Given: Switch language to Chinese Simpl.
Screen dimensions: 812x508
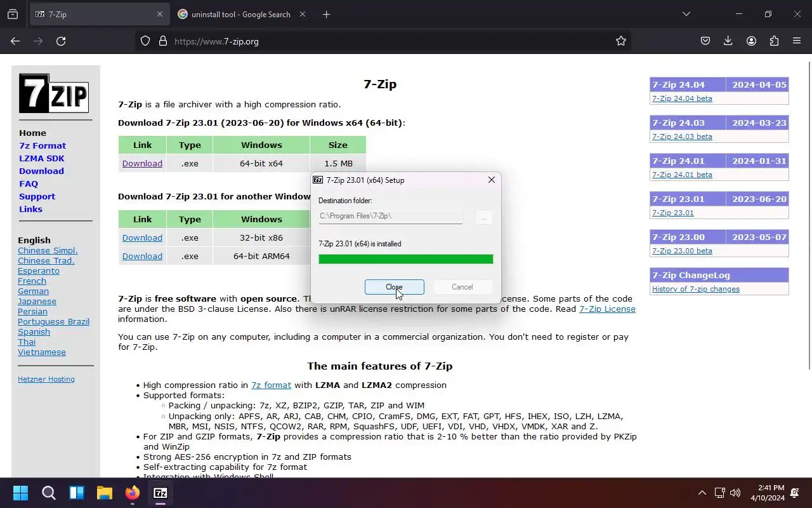Looking at the screenshot, I should point(48,250).
